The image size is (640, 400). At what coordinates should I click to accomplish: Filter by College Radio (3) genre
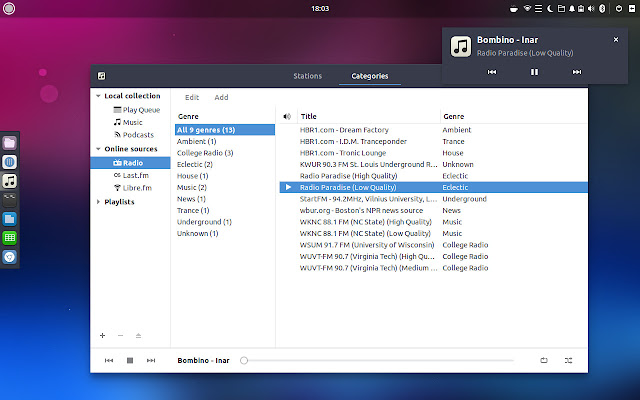point(205,153)
